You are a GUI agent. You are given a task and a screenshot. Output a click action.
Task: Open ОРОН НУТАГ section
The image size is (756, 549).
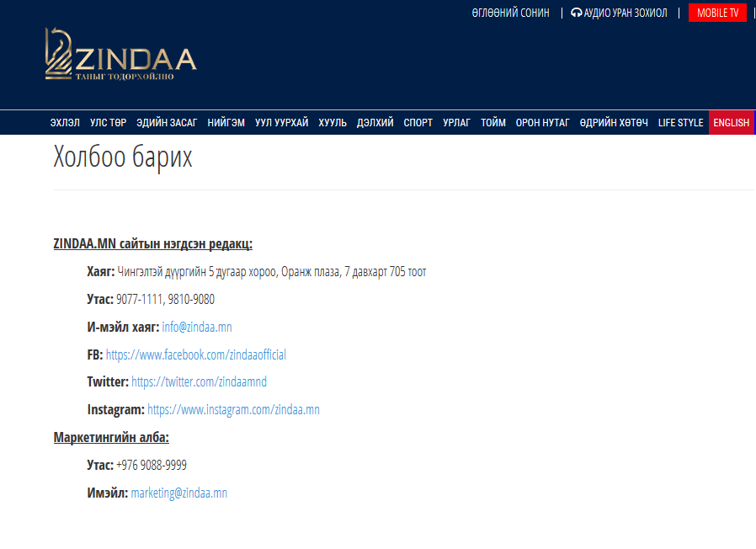click(543, 123)
